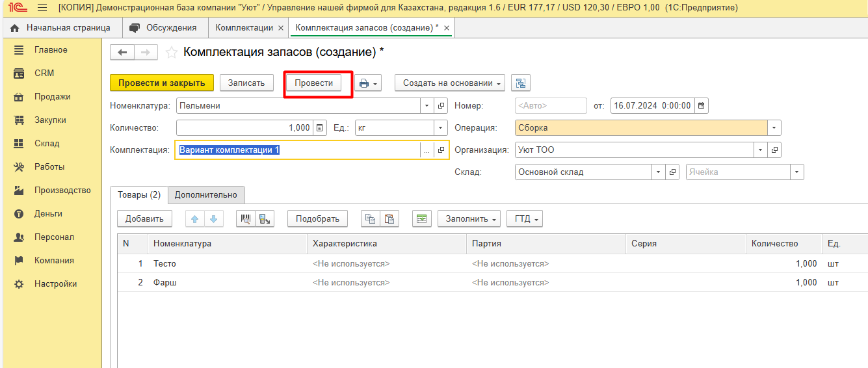
Task: Open calculator for the Количество field
Action: [x=319, y=128]
